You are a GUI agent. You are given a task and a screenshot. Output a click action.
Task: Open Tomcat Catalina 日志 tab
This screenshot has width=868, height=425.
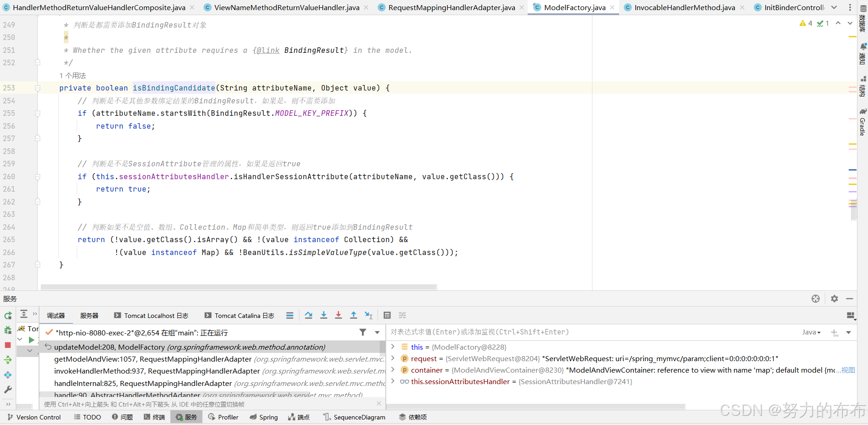point(239,316)
